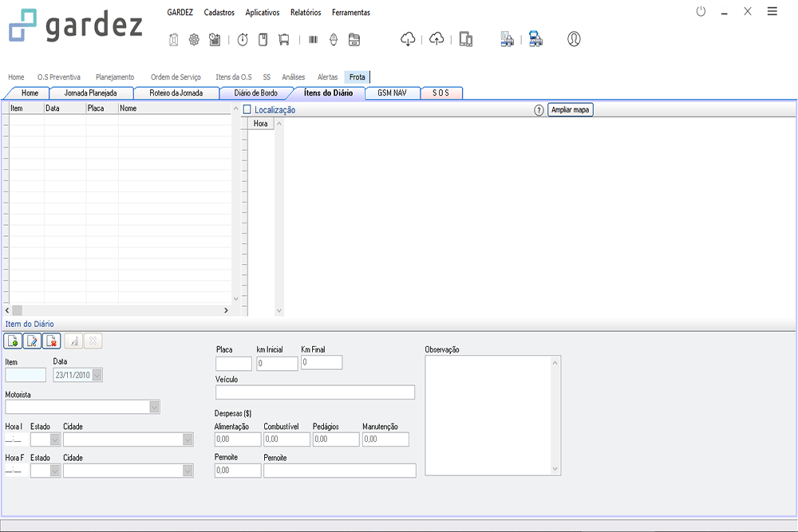Click the blue printer icon
Screen dimensions: 798x532
coord(535,39)
